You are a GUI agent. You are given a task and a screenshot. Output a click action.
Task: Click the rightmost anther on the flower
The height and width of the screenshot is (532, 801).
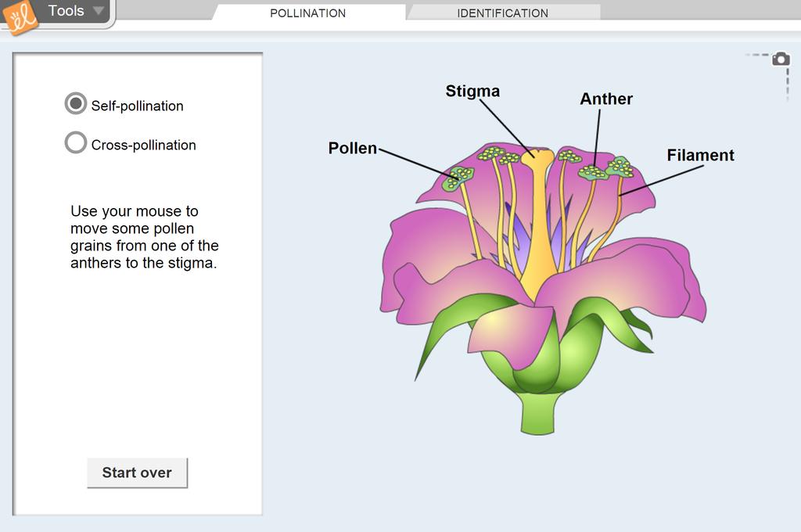[620, 167]
